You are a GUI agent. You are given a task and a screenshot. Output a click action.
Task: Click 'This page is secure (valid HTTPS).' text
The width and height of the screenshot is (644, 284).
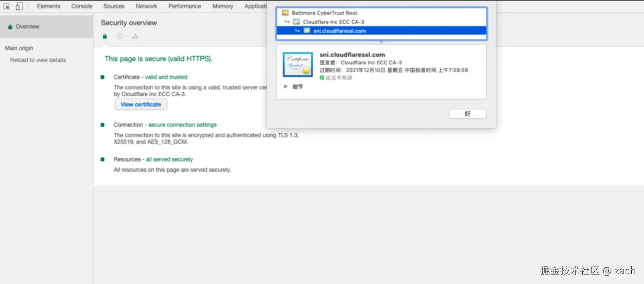(159, 59)
